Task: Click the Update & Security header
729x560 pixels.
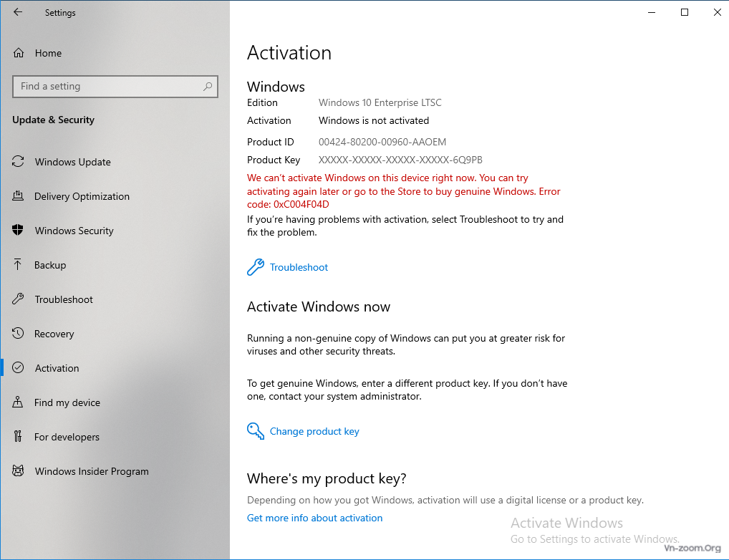Action: [x=54, y=120]
